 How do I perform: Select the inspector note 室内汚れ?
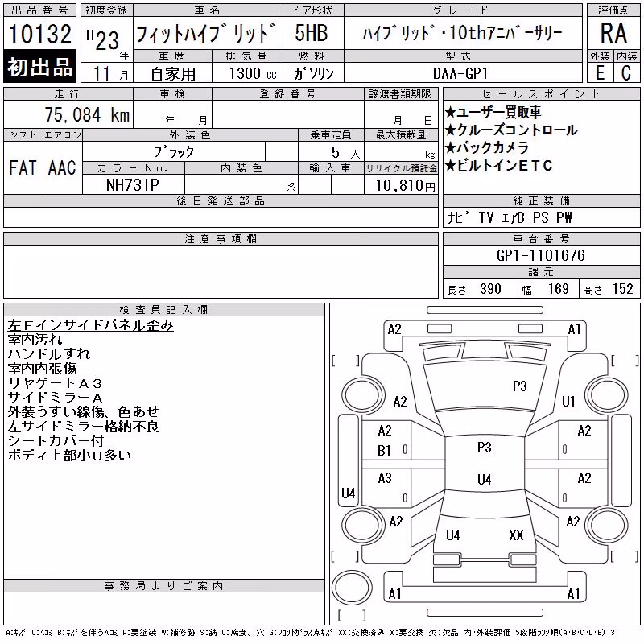coord(35,340)
